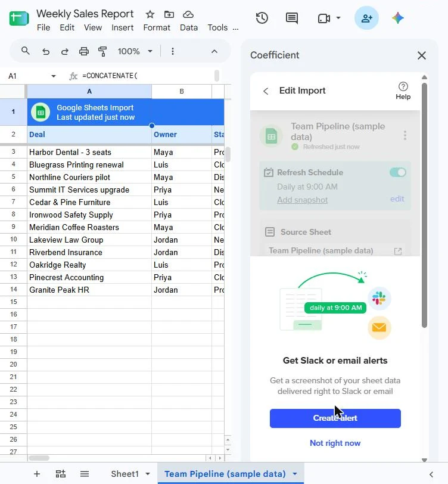The height and width of the screenshot is (484, 448).
Task: Move the document with the folder icon
Action: point(169,14)
